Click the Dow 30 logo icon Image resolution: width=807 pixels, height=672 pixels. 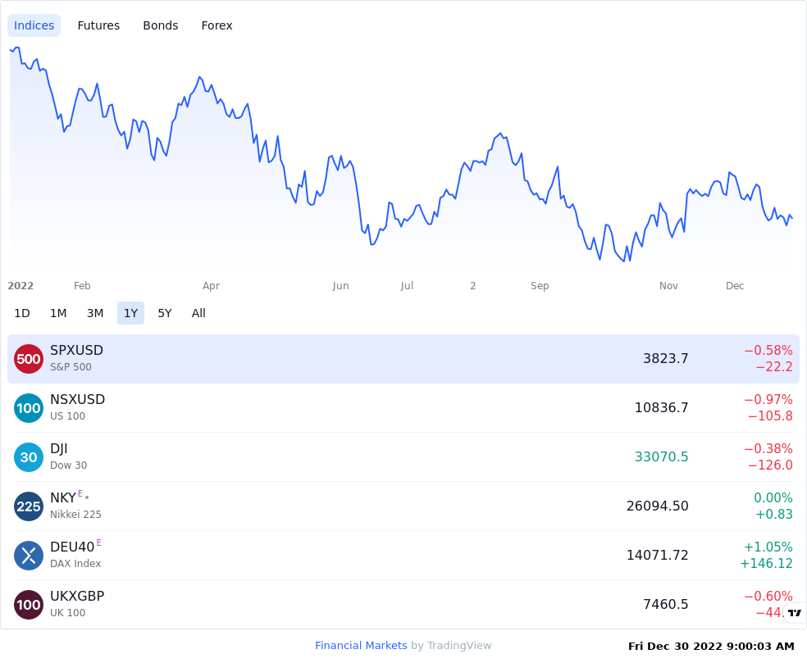pyautogui.click(x=29, y=457)
